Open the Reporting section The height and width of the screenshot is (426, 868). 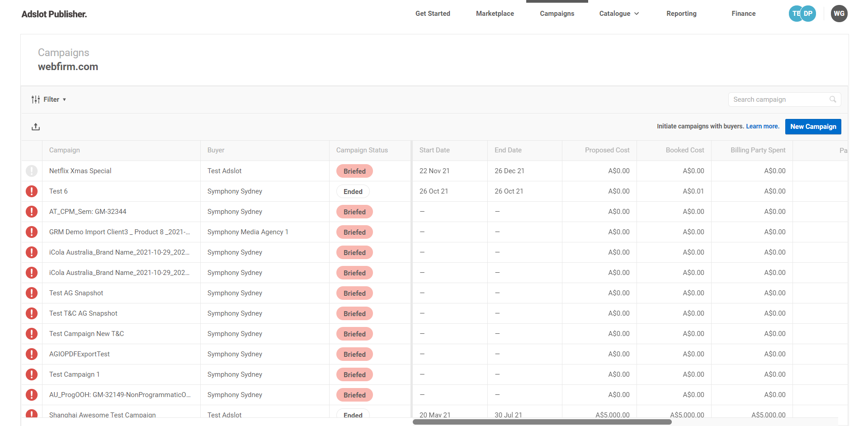point(681,14)
